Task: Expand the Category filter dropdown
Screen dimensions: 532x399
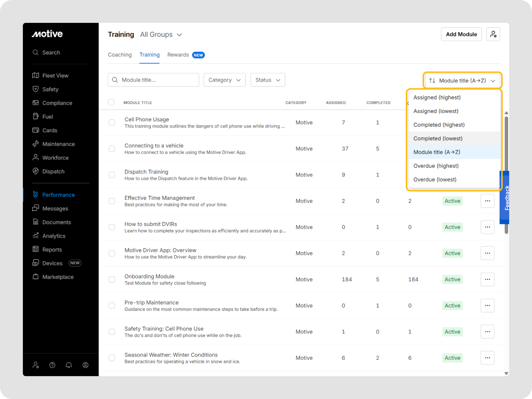Action: tap(224, 80)
